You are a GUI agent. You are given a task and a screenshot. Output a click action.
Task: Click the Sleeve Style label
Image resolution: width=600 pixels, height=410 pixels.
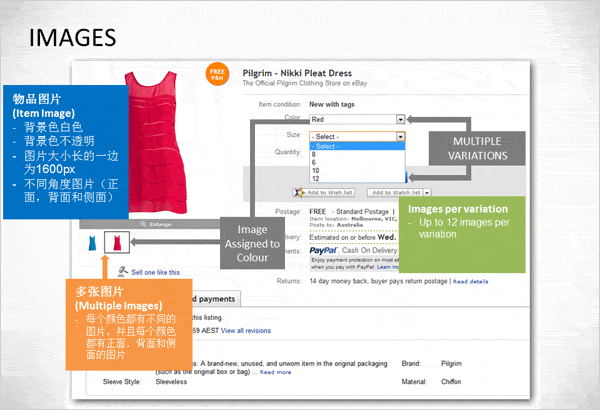[122, 382]
